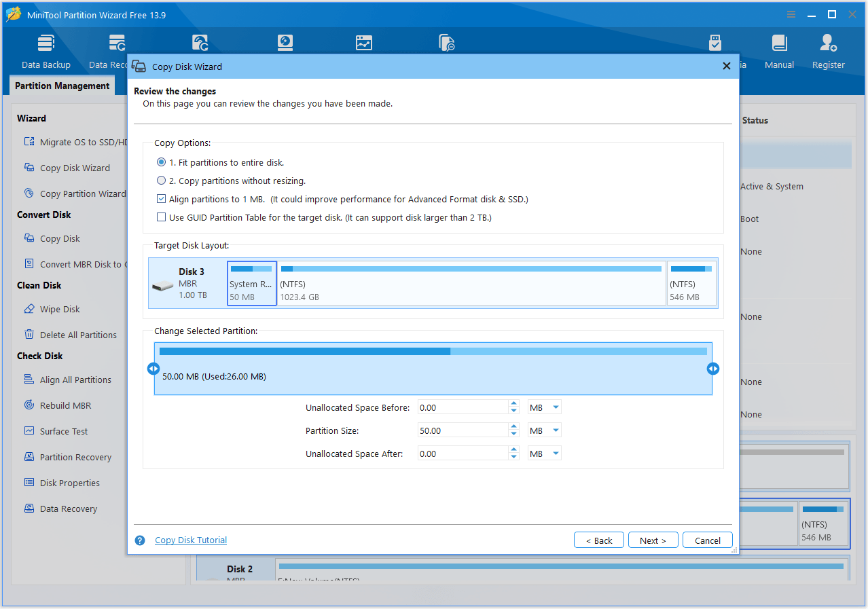Viewport: 868px width, 609px height.
Task: Click the 50.00 MB partition usage bar
Action: point(433,351)
